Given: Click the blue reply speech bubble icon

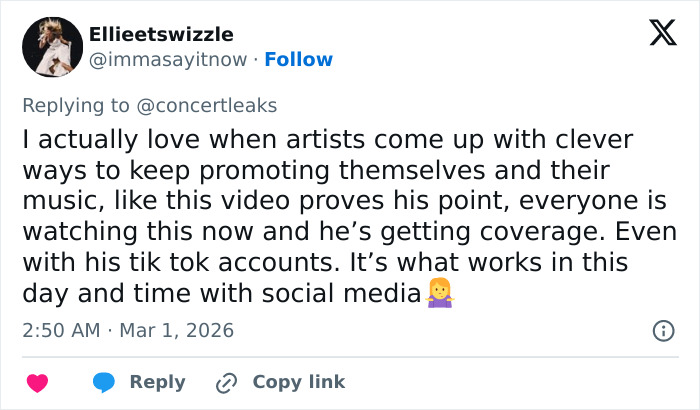Looking at the screenshot, I should click(104, 382).
